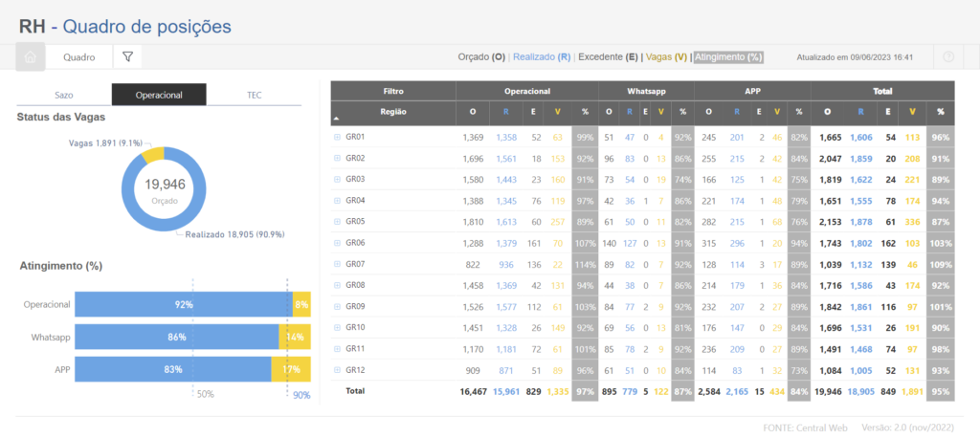Screen dimensions: 980x438
Task: Expand the GR08 row
Action: pos(338,285)
